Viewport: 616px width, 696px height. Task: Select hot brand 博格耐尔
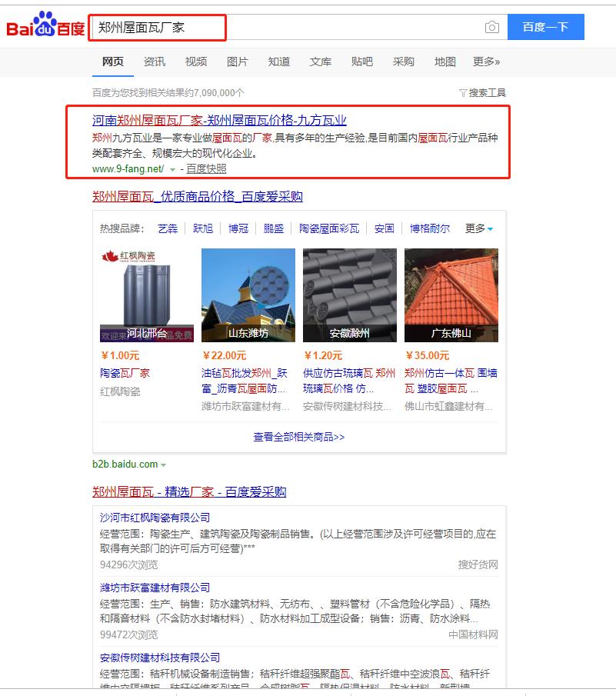pyautogui.click(x=430, y=228)
